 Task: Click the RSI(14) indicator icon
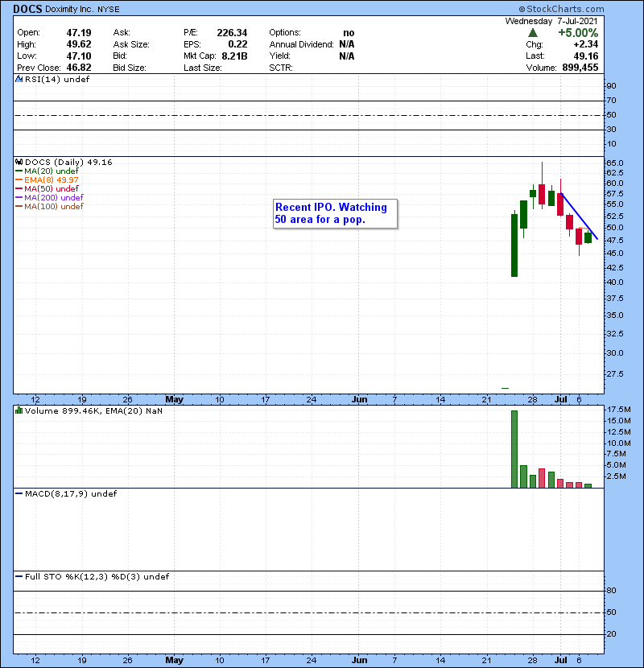pos(19,79)
